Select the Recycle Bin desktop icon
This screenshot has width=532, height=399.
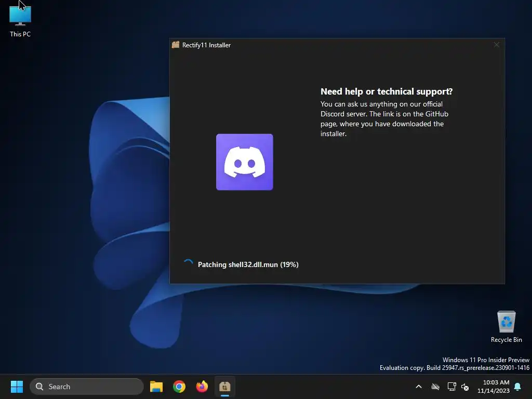point(506,327)
